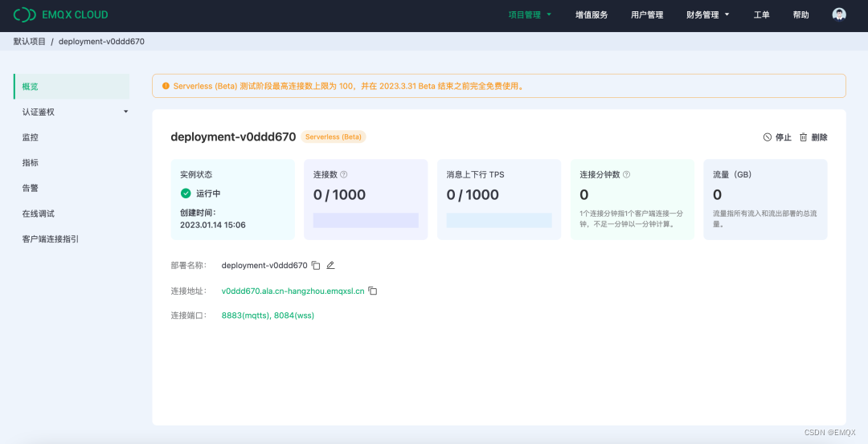
Task: Open 用户管理 in top navigation
Action: coord(647,15)
